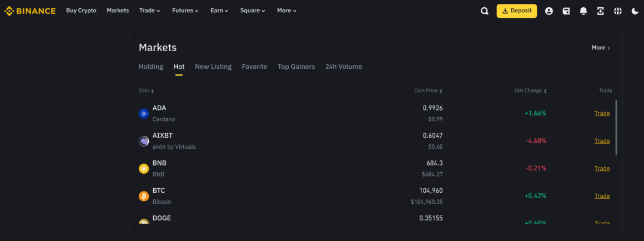Sort by the Coin column arrows

[152, 91]
